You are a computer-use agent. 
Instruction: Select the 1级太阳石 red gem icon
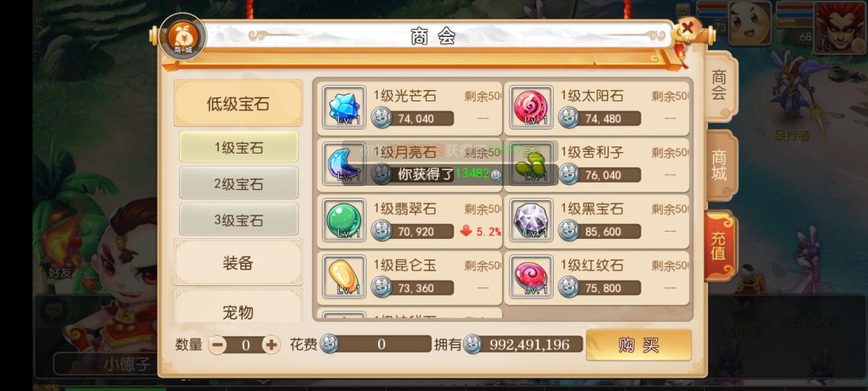pos(531,108)
